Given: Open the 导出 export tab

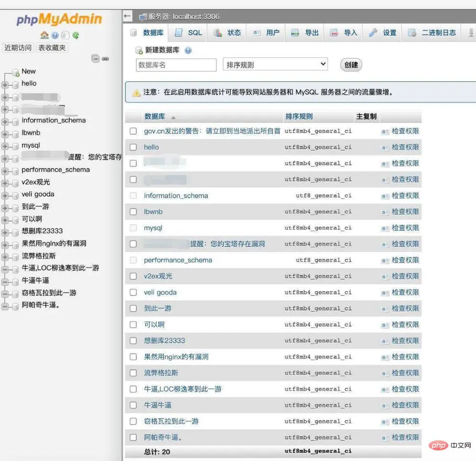Looking at the screenshot, I should click(x=304, y=33).
